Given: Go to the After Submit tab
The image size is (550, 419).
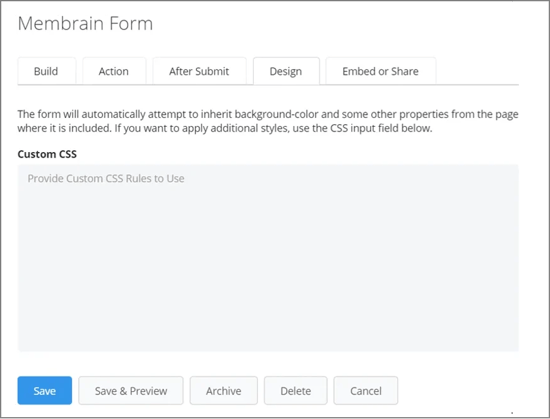Looking at the screenshot, I should [x=199, y=71].
